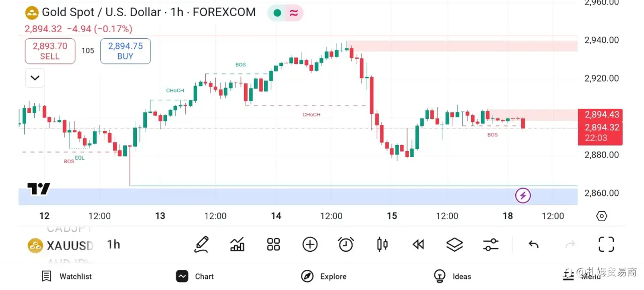Tap the add plus circle icon

tap(310, 245)
